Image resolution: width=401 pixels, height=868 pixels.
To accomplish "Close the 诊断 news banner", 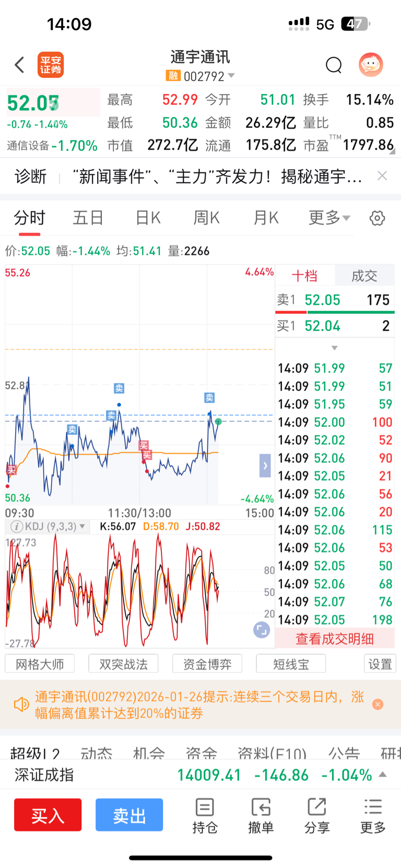I will 382,176.
